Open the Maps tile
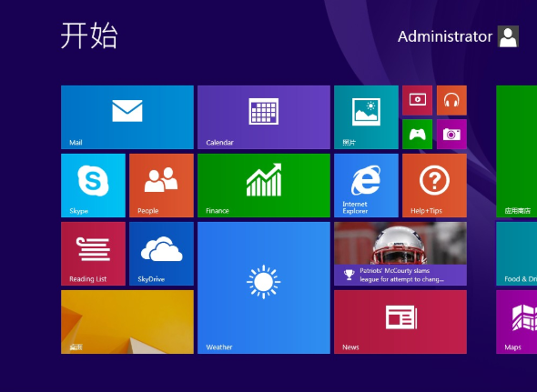Image resolution: width=537 pixels, height=392 pixels. pos(516,322)
